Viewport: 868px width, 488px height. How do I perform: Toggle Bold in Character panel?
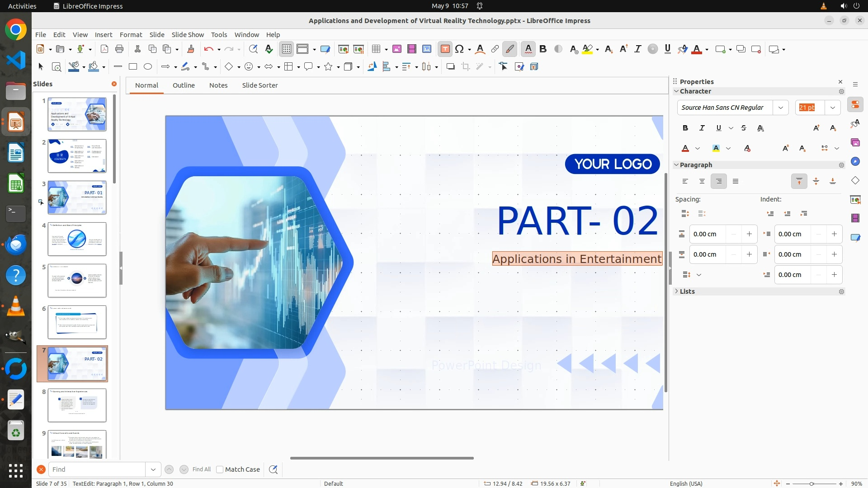tap(685, 128)
